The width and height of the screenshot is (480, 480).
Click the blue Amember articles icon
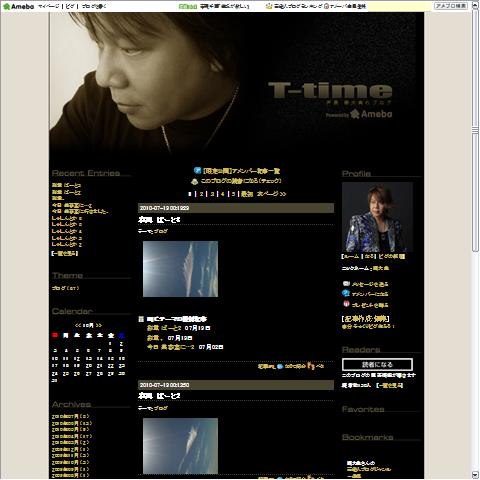(x=197, y=170)
